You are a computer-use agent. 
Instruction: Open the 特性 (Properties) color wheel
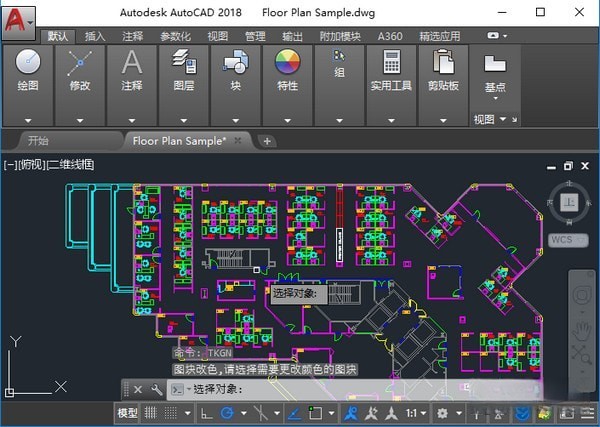(x=288, y=64)
